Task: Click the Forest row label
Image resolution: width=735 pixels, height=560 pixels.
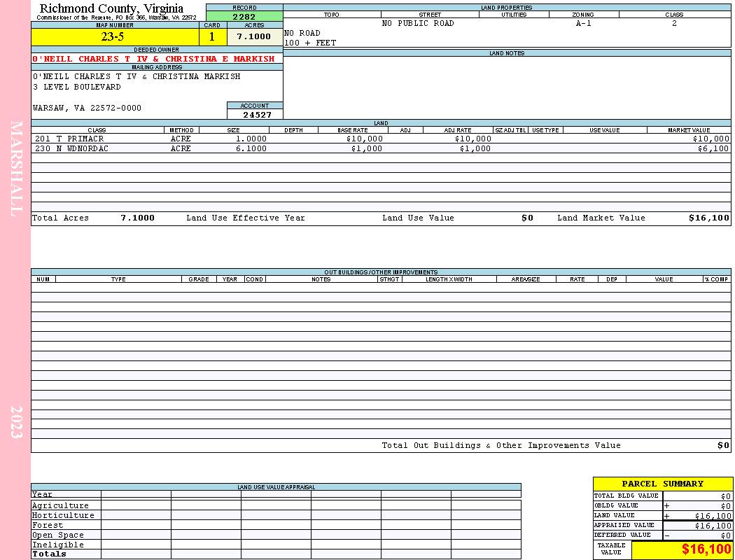Action: [x=48, y=525]
